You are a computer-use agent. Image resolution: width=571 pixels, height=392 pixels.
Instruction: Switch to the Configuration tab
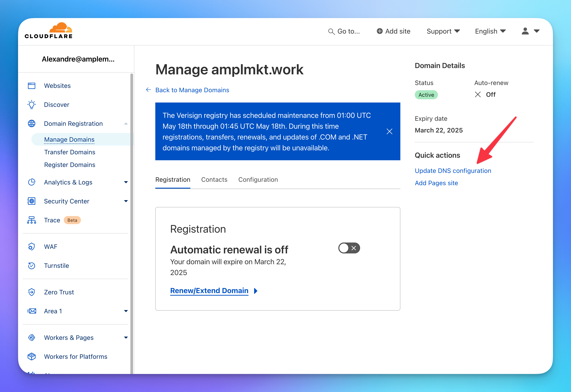pyautogui.click(x=258, y=180)
